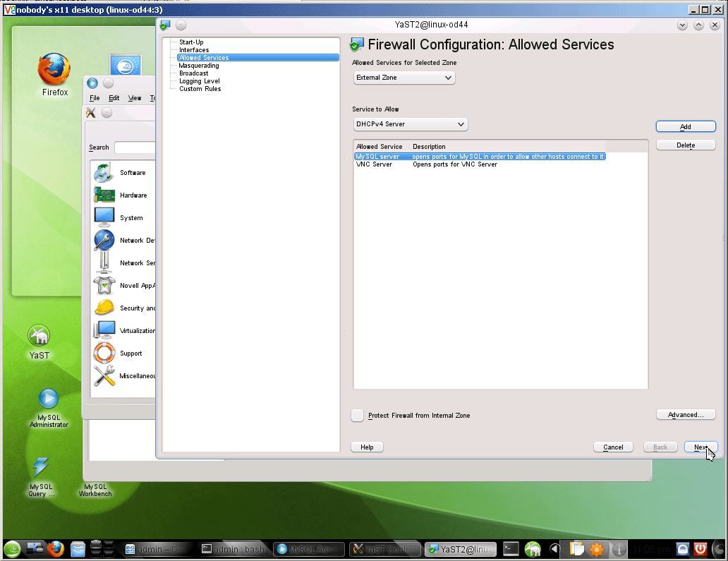Open the clipboard tool in system tray
This screenshot has width=728, height=561.
coord(576,550)
